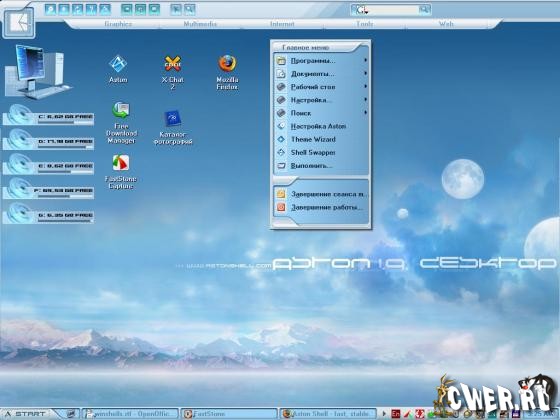The height and width of the screenshot is (420, 560).
Task: Open the Multimedia panel tab
Action: (x=200, y=24)
